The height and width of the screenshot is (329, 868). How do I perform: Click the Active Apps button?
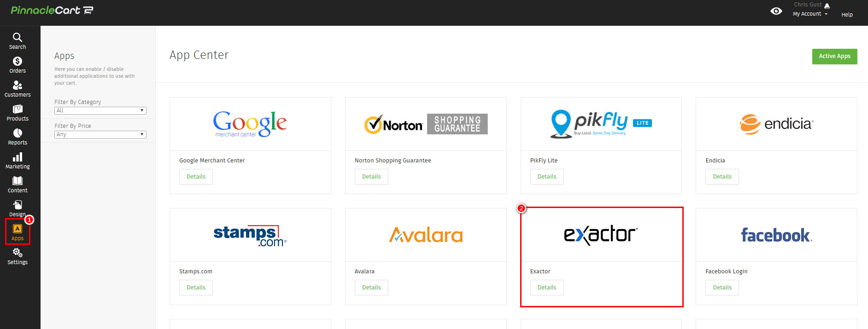pos(834,57)
